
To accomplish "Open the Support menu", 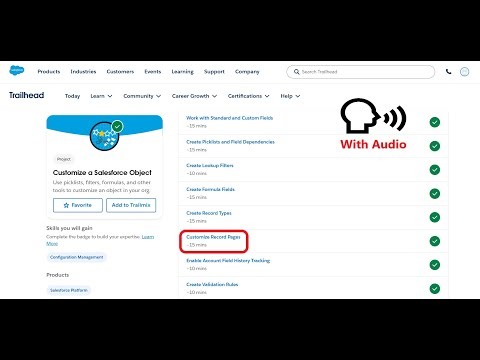I will click(214, 72).
